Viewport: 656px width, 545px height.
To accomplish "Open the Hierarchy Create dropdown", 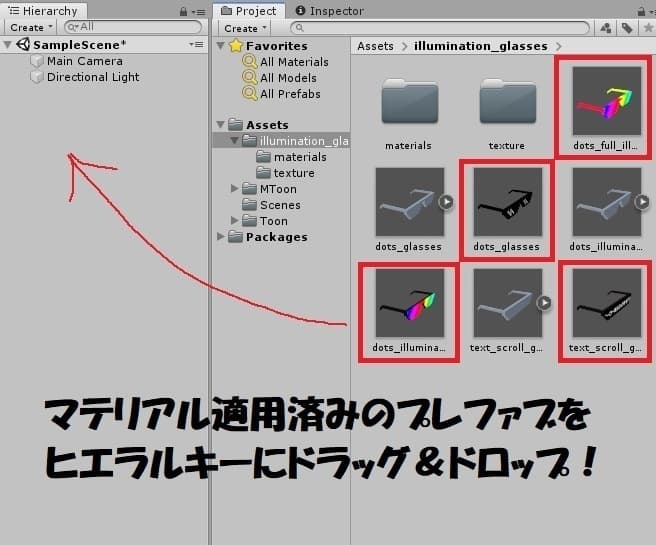I will (x=32, y=28).
